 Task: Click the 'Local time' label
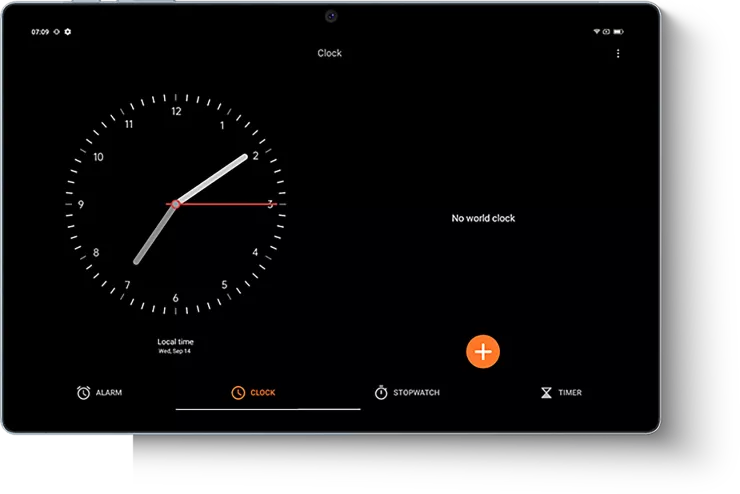pyautogui.click(x=176, y=342)
